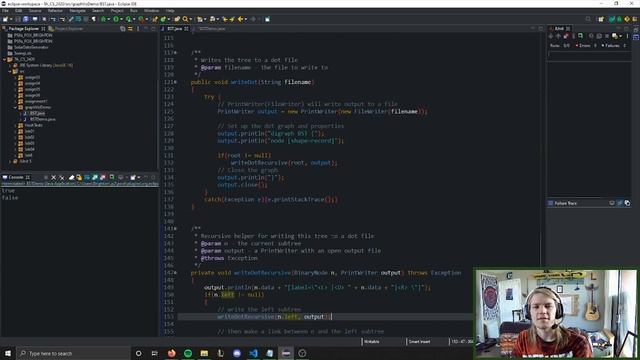
Task: Select the SolarDataGenerator project folder
Action: pyautogui.click(x=31, y=47)
